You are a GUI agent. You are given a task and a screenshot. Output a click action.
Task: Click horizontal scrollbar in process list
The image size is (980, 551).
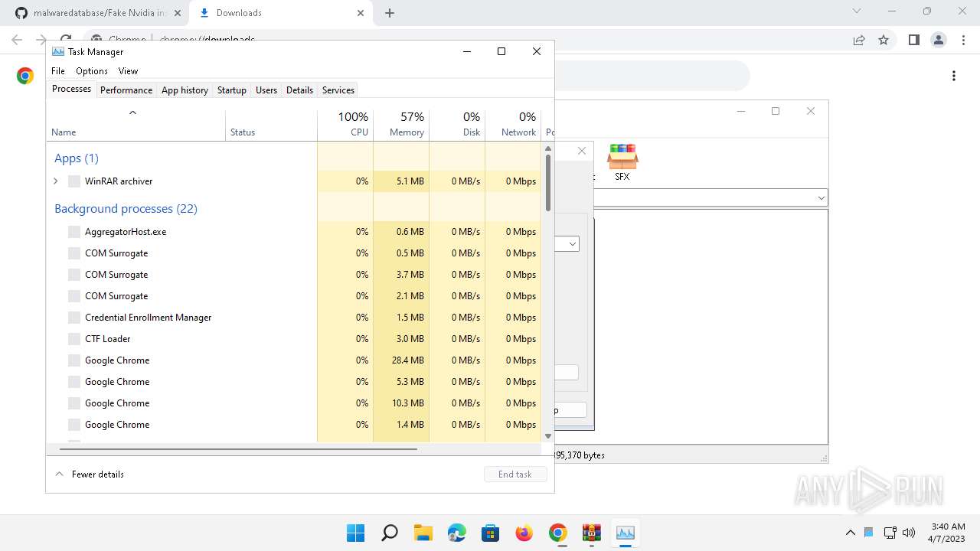[238, 449]
